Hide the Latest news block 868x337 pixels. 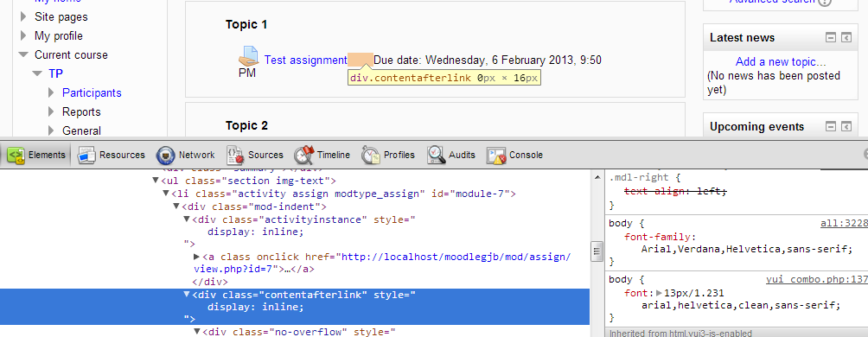pos(830,38)
